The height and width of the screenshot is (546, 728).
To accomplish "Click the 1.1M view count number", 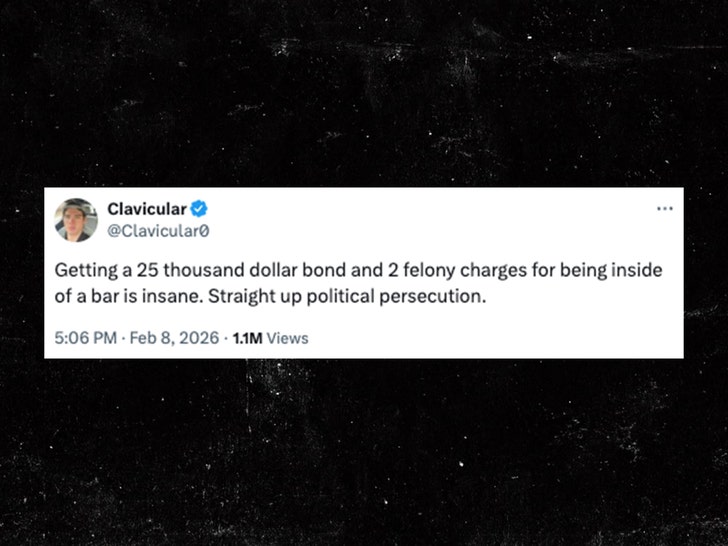I will pyautogui.click(x=247, y=338).
